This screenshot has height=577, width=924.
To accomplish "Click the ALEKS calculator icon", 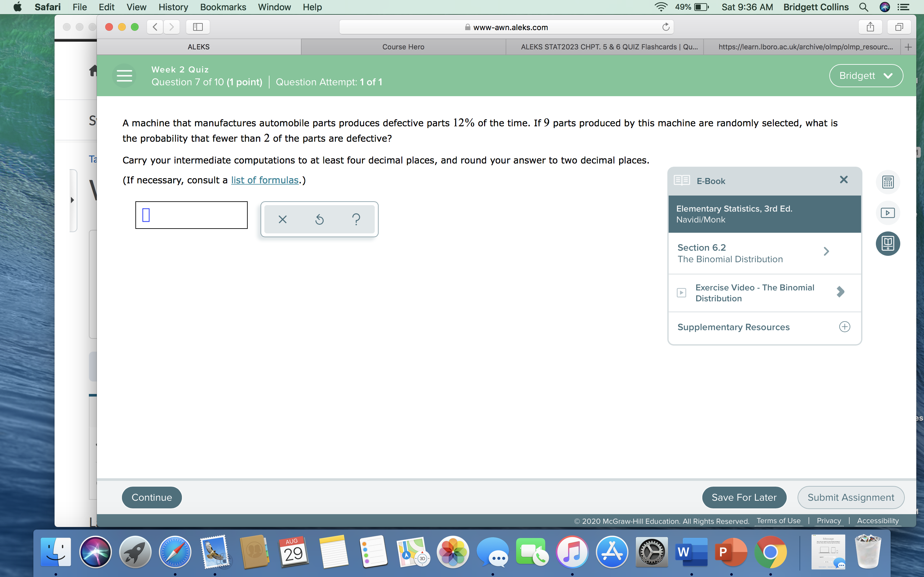I will pos(889,181).
